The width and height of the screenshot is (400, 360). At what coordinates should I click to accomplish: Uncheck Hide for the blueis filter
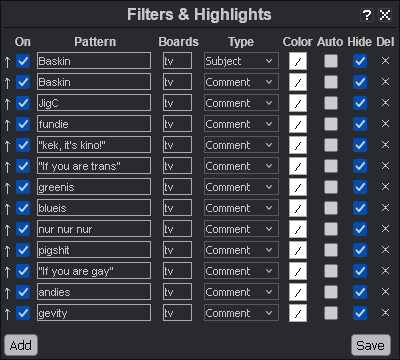pyautogui.click(x=360, y=208)
